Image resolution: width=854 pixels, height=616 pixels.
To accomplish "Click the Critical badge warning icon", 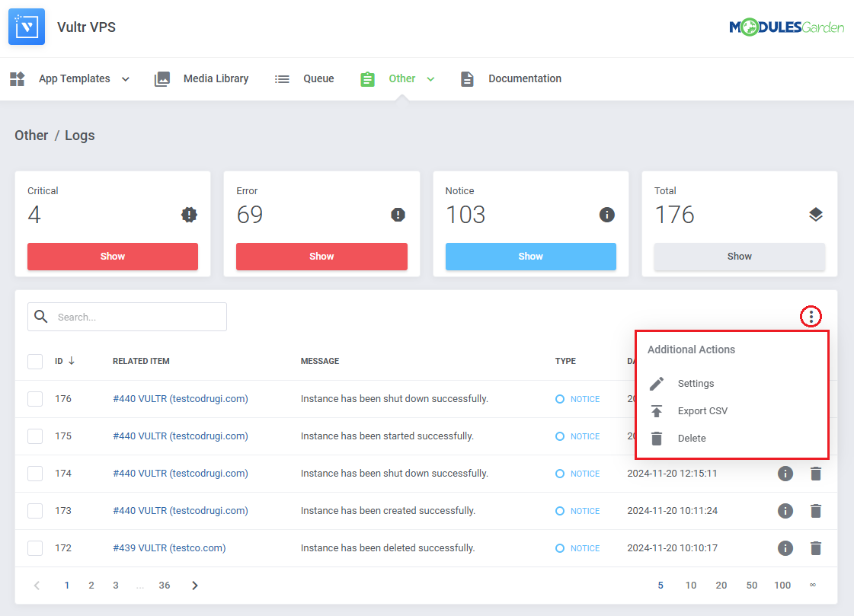I will pos(189,215).
